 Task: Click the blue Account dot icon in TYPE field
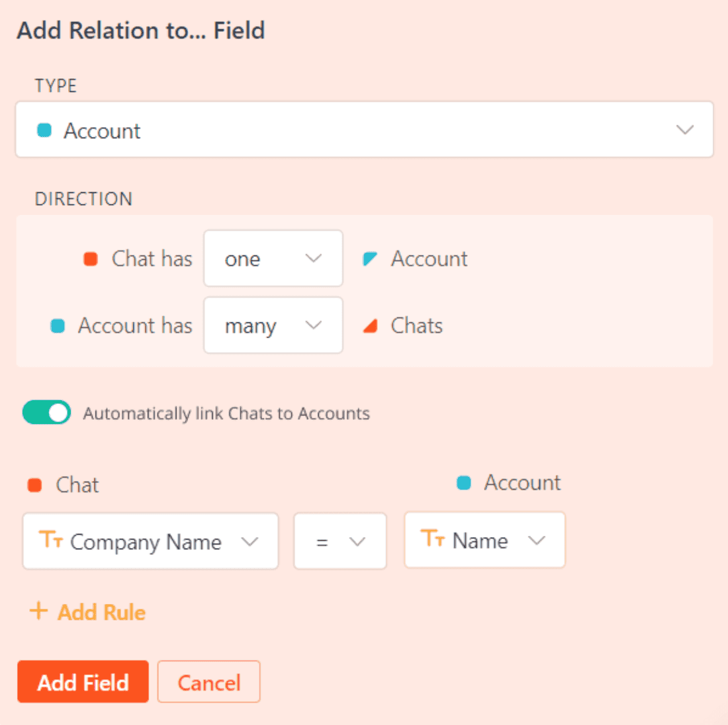point(44,130)
